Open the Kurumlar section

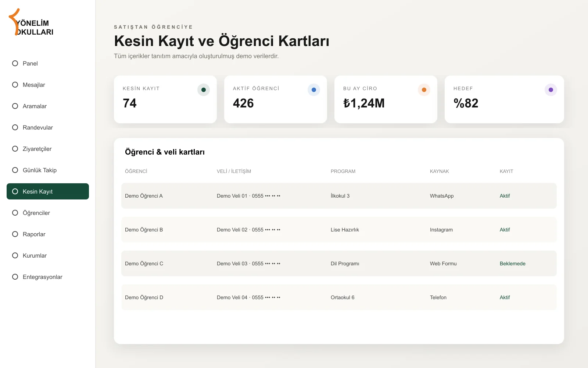coord(48,255)
